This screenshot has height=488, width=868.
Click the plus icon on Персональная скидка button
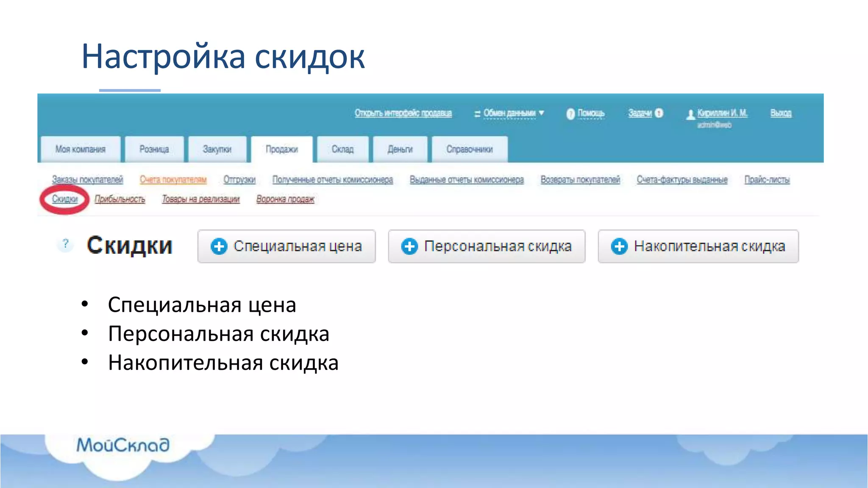click(409, 247)
